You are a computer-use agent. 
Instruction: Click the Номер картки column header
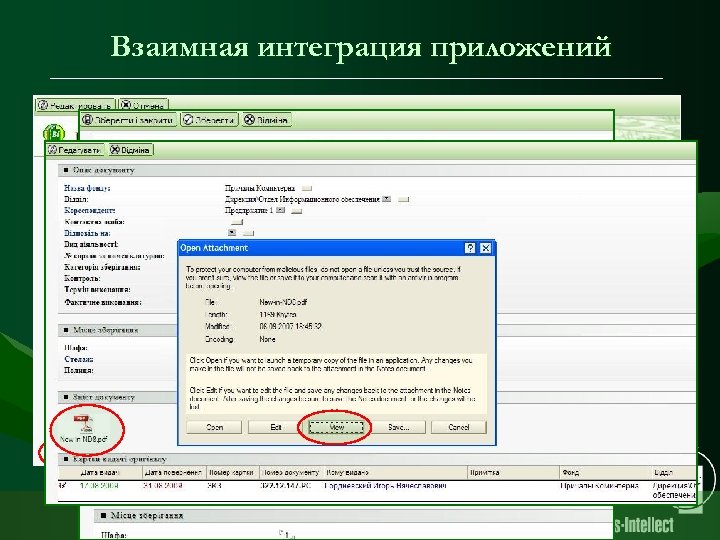(231, 472)
